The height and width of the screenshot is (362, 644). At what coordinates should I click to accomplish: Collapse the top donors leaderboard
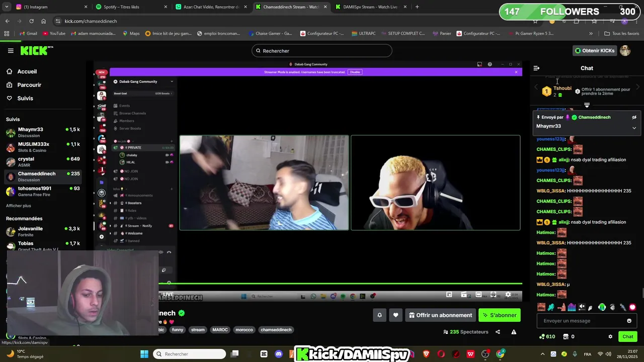[x=587, y=105]
